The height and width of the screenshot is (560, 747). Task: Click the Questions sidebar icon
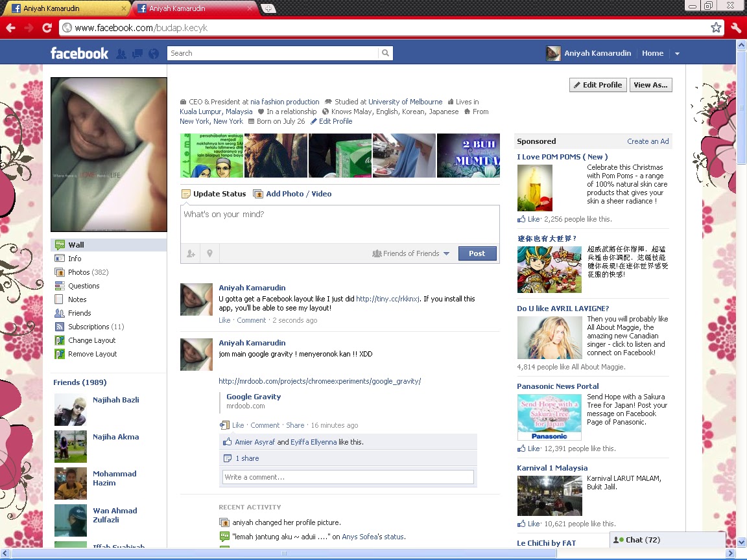60,286
